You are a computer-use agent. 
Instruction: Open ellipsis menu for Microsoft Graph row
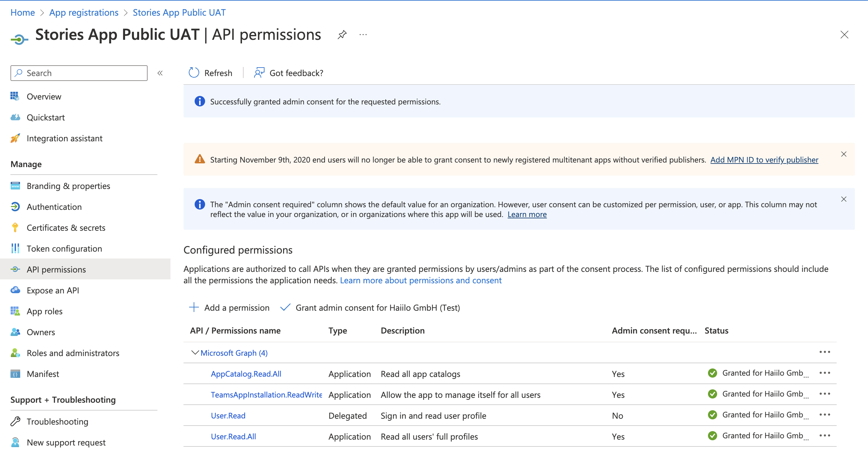(x=825, y=352)
